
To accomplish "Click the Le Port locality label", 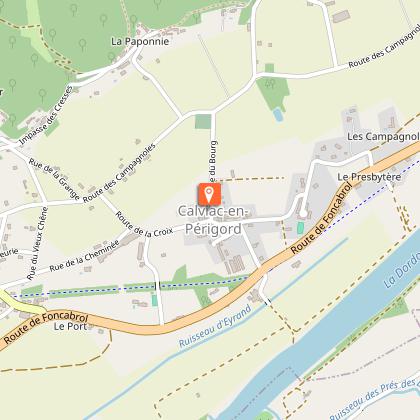I will 70,326.
